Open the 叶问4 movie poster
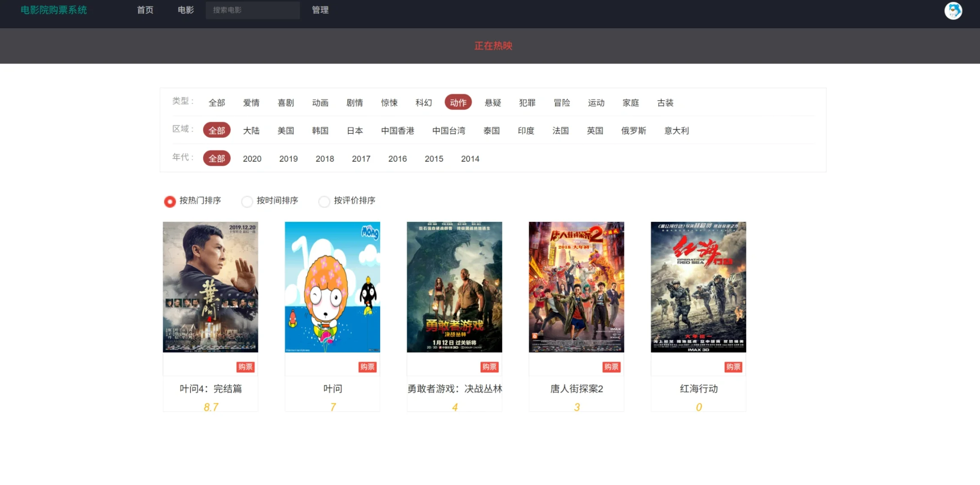Screen dimensions: 980x485 [x=210, y=287]
